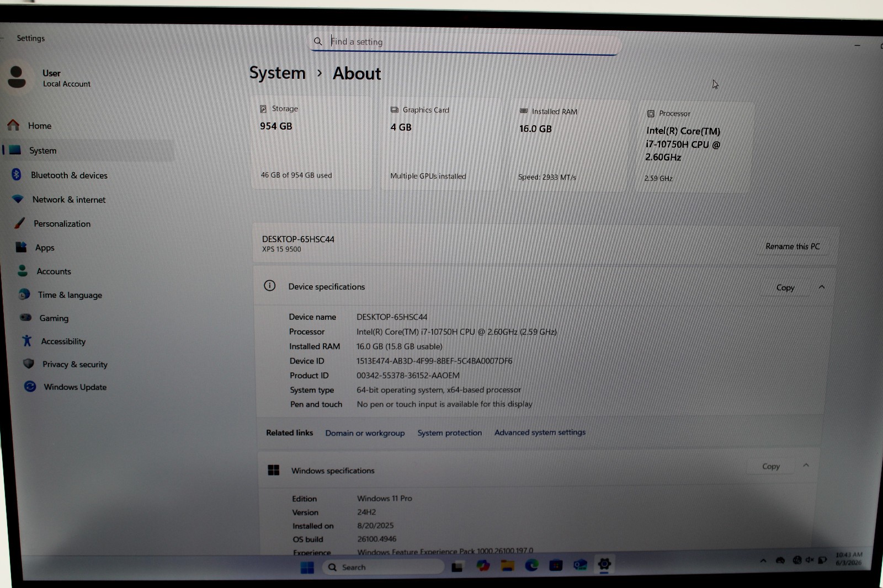Click the Device ID value 1513E474-AB3D-4F99-8BEF-5C4BA0007DF6
The height and width of the screenshot is (588, 883).
click(x=434, y=361)
